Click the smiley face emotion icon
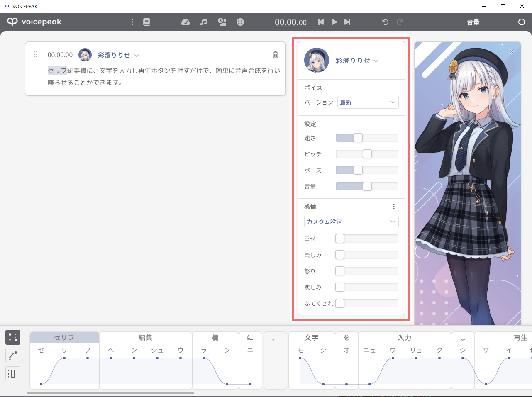Screen dimensions: 532x397 [x=240, y=22]
